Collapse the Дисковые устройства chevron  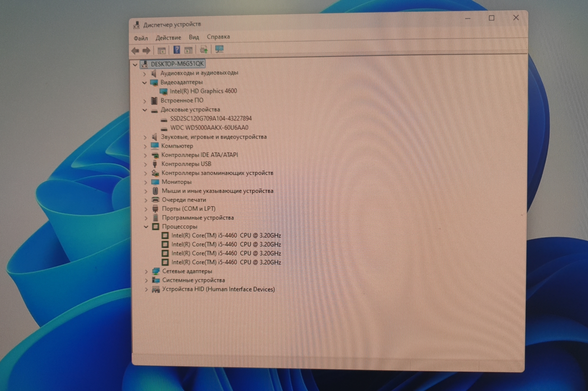pos(145,110)
